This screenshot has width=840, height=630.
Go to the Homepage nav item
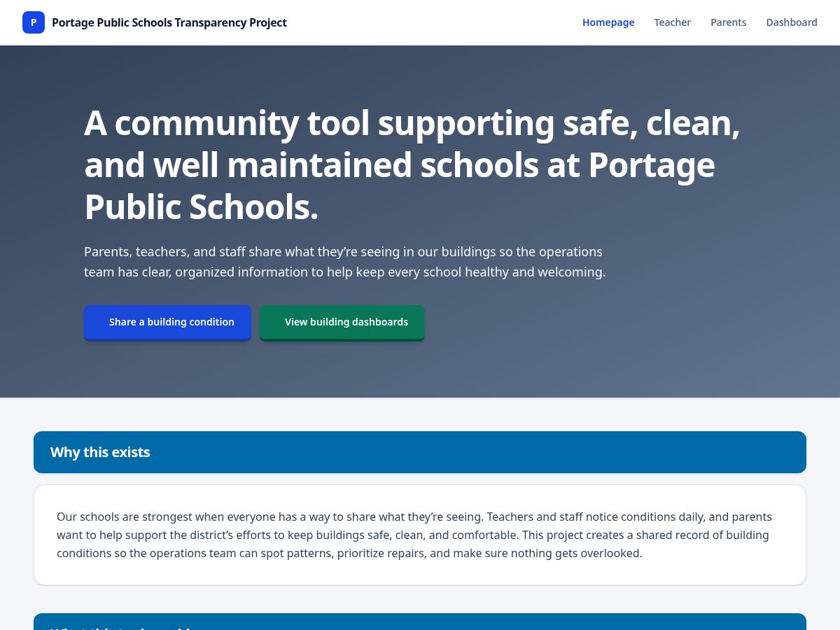(x=608, y=22)
